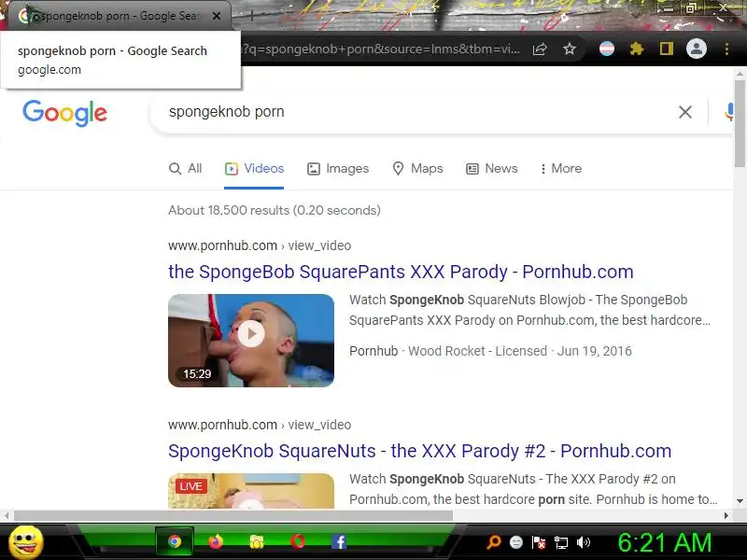The width and height of the screenshot is (747, 560).
Task: Clear the search query with the X
Action: coord(685,112)
